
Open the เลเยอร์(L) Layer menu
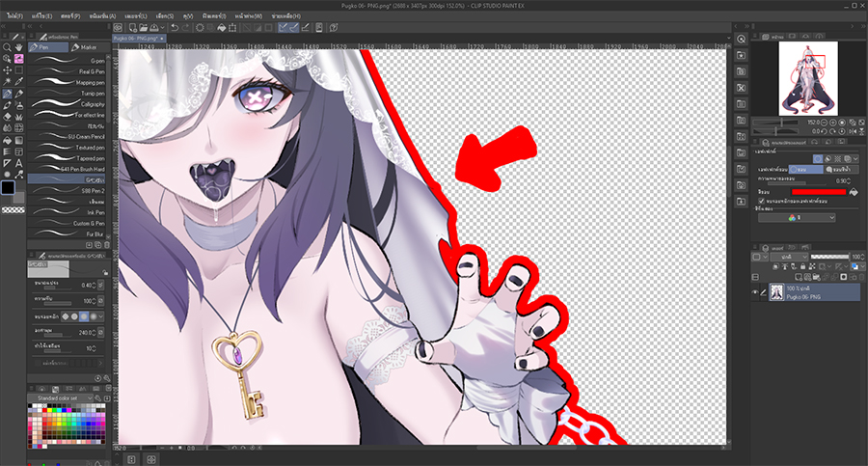pos(136,16)
